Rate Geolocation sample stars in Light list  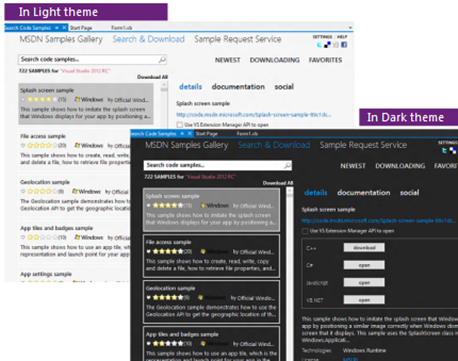tap(42, 191)
